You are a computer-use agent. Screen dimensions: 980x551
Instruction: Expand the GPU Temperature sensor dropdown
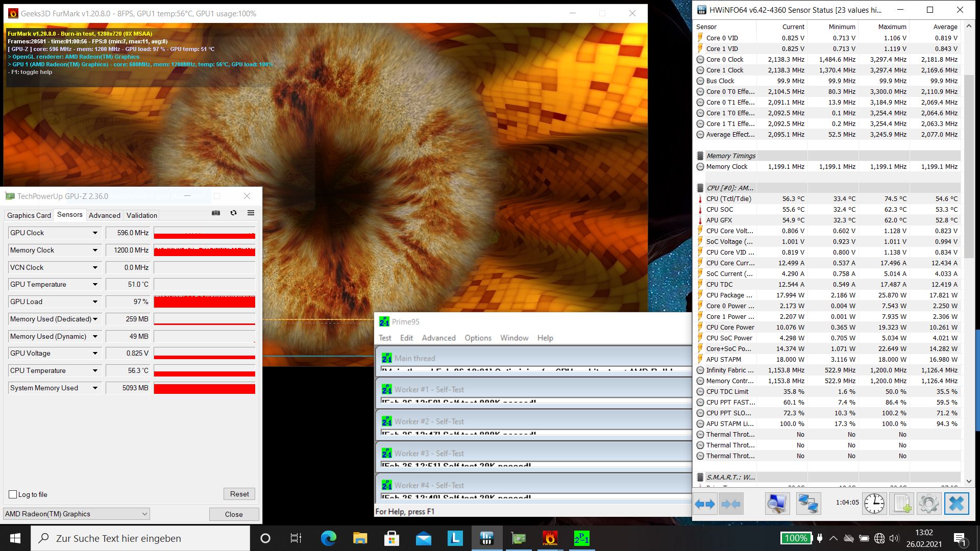[x=95, y=284]
